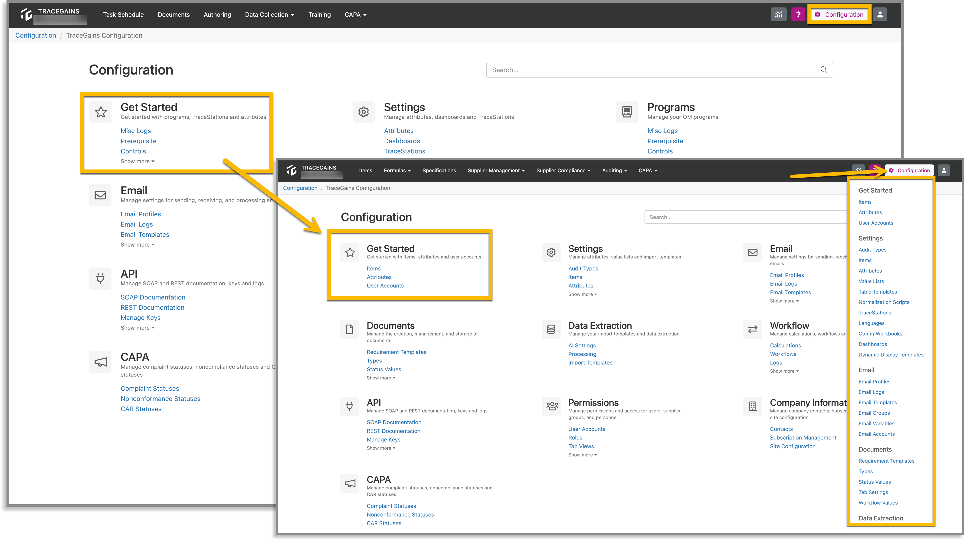Click the Documents page icon in front window
This screenshot has width=964, height=560.
(350, 329)
